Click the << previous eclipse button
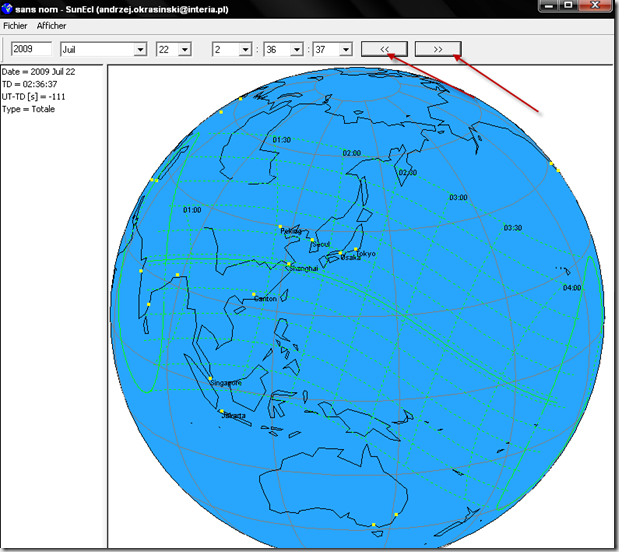Screen dimensions: 619x552 pyautogui.click(x=384, y=49)
